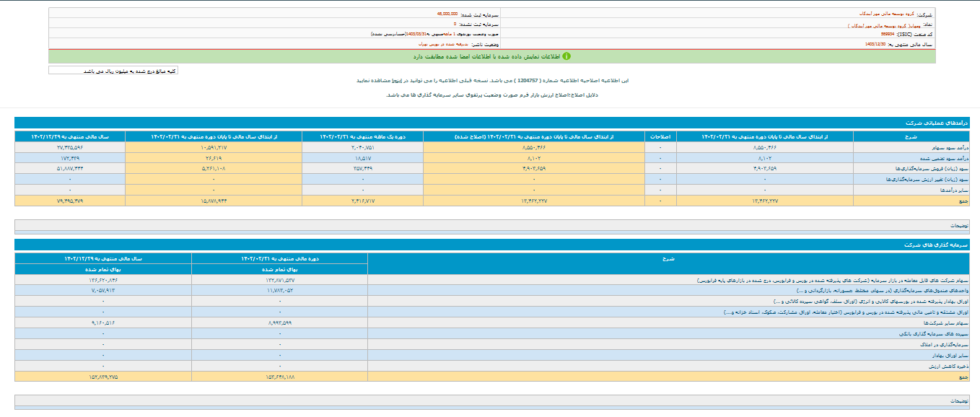980x417 pixels.
Task: Click the green checkmark icon in the banner
Action: [x=566, y=56]
